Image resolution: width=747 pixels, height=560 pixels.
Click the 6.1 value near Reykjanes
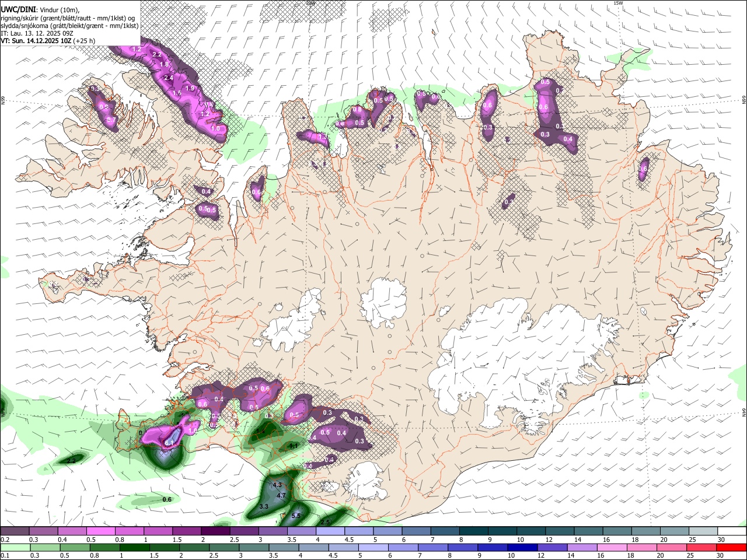169,443
